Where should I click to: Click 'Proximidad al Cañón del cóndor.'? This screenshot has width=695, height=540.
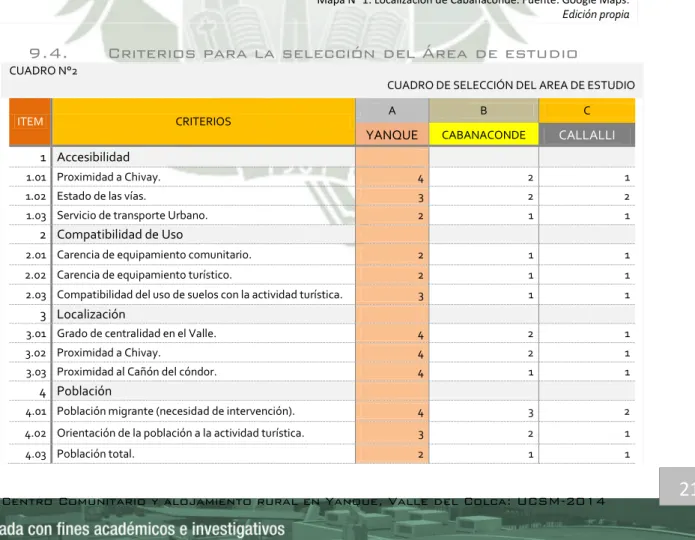(x=137, y=372)
